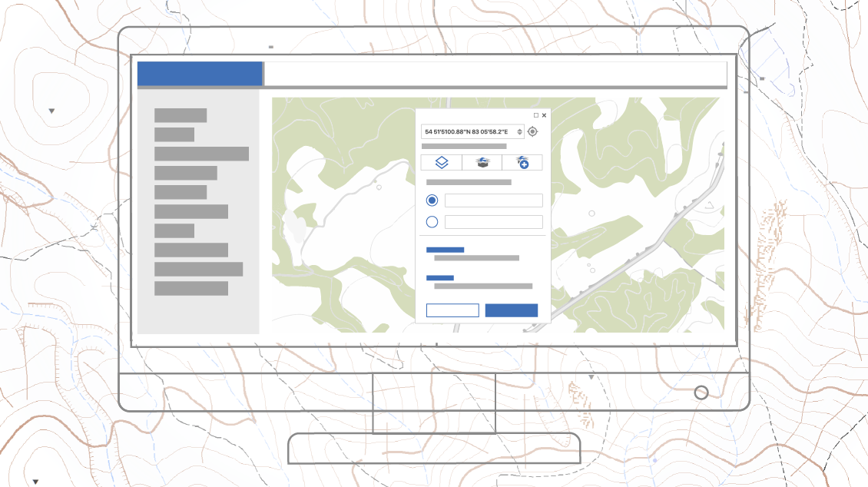This screenshot has width=868, height=487.
Task: Click the open box package icon
Action: [482, 163]
